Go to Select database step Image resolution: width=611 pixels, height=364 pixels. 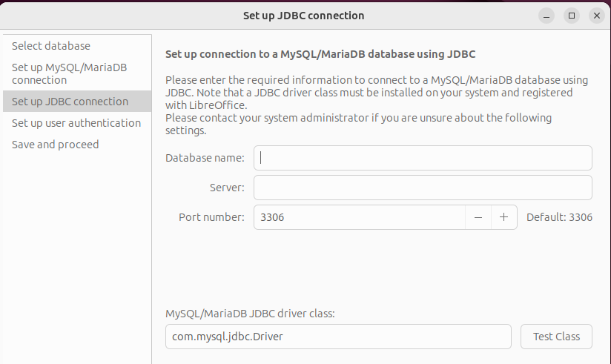[51, 46]
